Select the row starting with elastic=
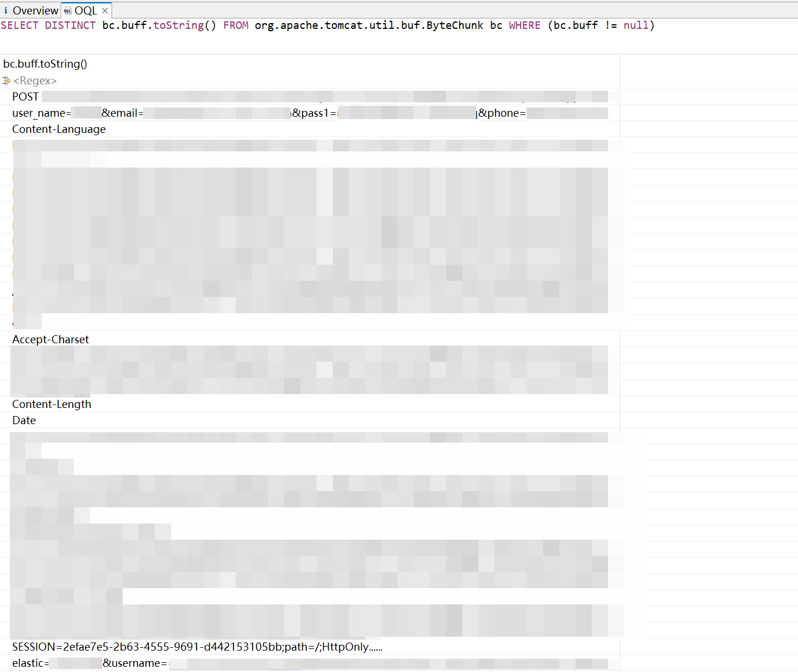Screen dimensions: 798x672 tap(310, 663)
